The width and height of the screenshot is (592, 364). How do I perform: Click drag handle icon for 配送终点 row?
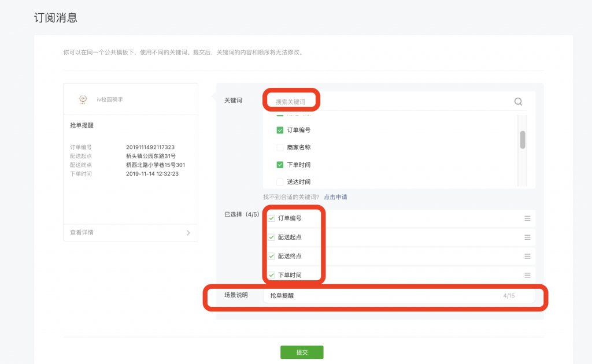(527, 256)
